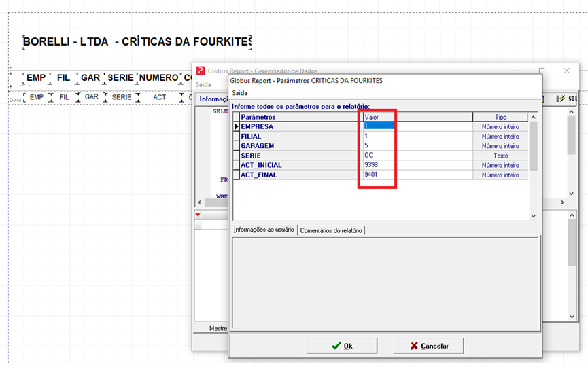Image resolution: width=588 pixels, height=375 pixels.
Task: Click the row indicator arrow beside EMPRESA
Action: (x=237, y=126)
